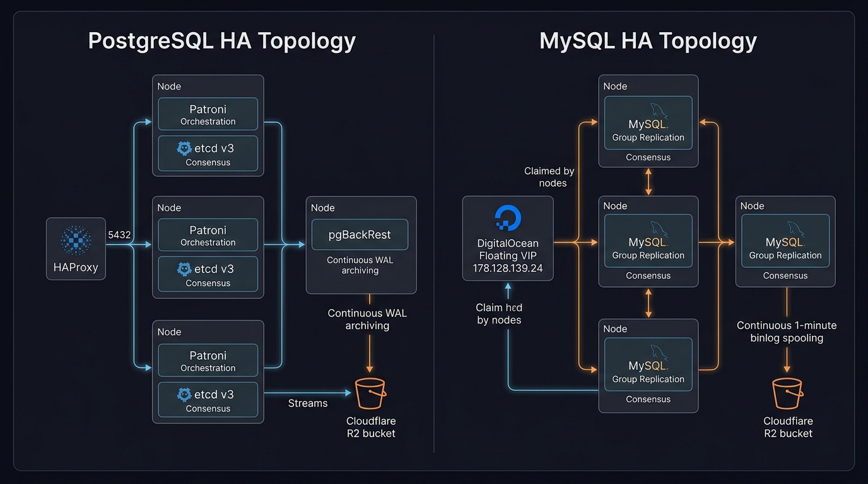The width and height of the screenshot is (868, 484).
Task: Click the DigitalOcean Floating VIP text
Action: (508, 250)
